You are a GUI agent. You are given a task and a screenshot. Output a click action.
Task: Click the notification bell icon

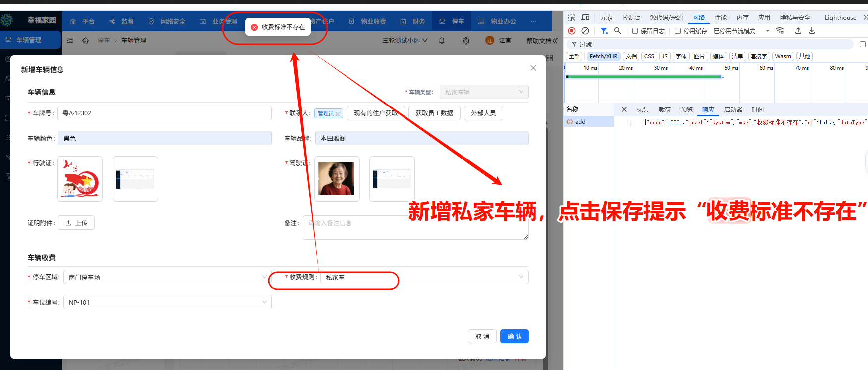pyautogui.click(x=442, y=41)
